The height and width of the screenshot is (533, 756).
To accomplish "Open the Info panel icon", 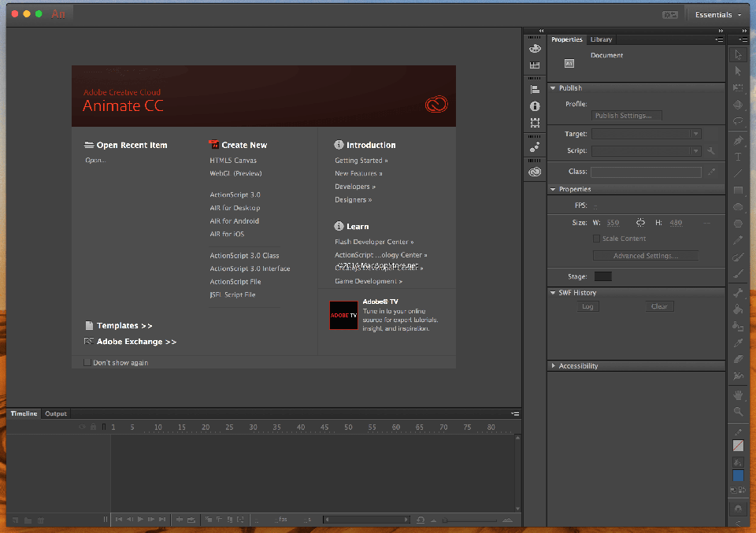I will coord(535,105).
